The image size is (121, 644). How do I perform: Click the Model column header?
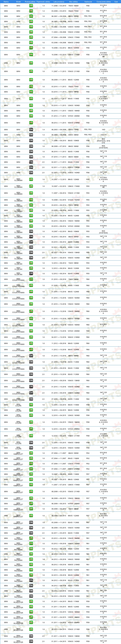tap(18, 2)
